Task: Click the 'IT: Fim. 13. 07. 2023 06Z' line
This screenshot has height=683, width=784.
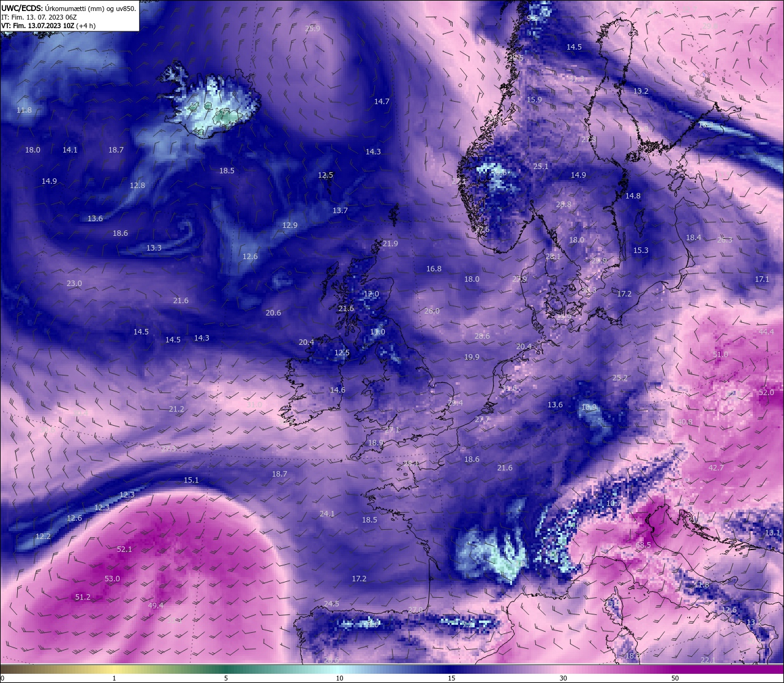Action: (x=39, y=17)
